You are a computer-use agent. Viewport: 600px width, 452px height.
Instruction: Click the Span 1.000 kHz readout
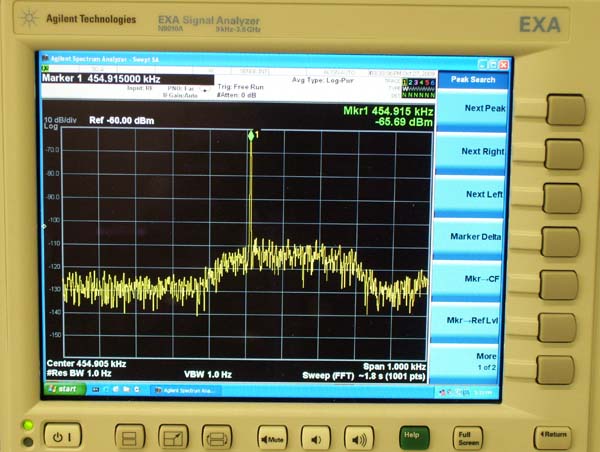click(394, 366)
